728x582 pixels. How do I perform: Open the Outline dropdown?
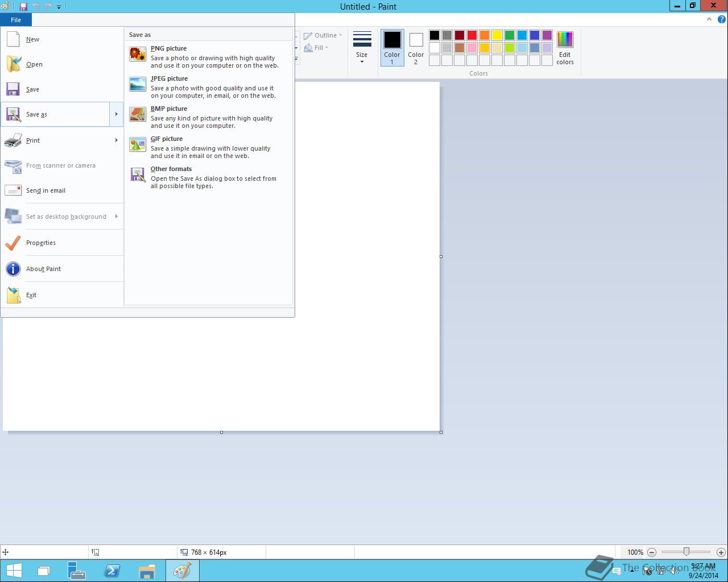click(x=323, y=35)
